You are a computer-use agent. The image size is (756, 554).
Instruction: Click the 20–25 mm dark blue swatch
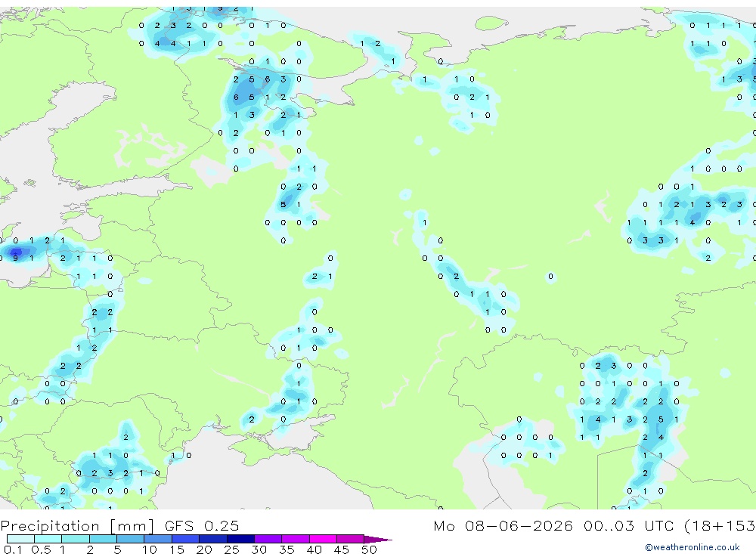pos(213,539)
